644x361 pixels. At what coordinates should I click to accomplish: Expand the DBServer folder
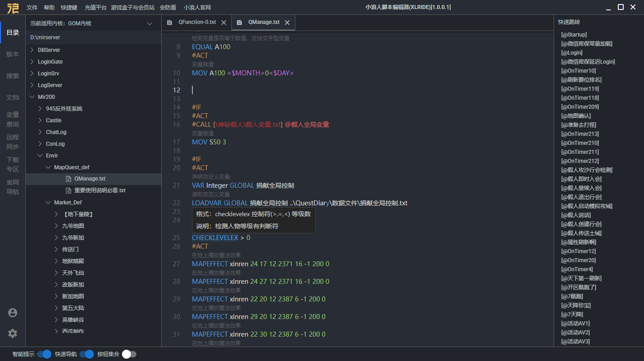[32, 50]
